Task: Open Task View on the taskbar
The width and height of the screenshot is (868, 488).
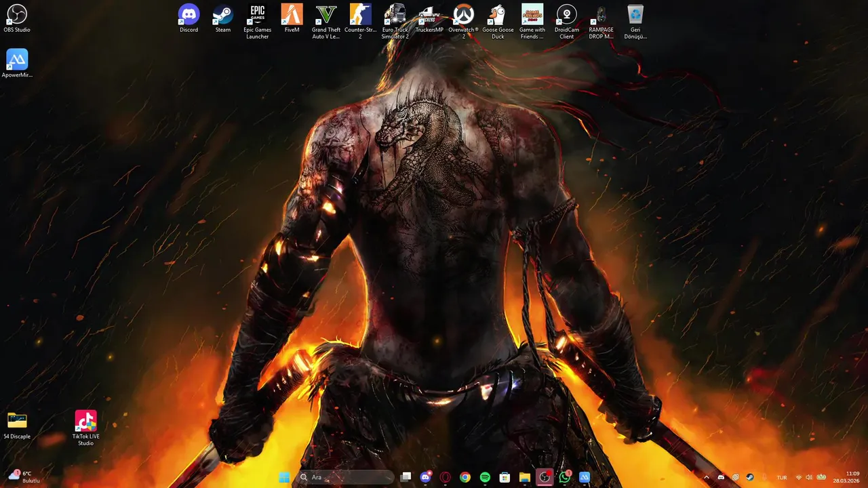Action: point(406,477)
